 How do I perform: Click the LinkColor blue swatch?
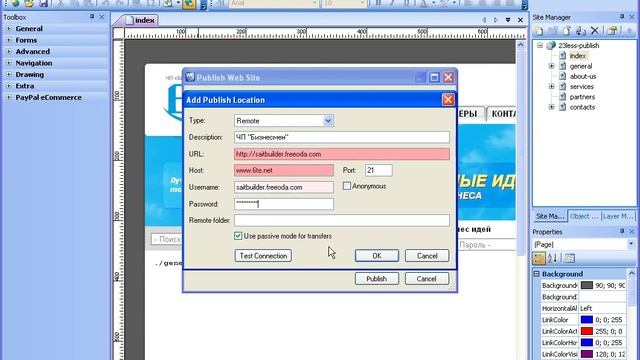[x=587, y=319]
